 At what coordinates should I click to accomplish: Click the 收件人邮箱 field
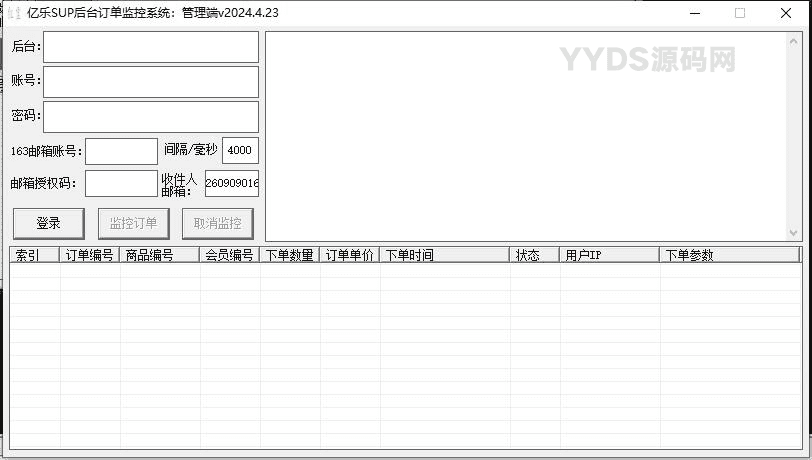[231, 183]
